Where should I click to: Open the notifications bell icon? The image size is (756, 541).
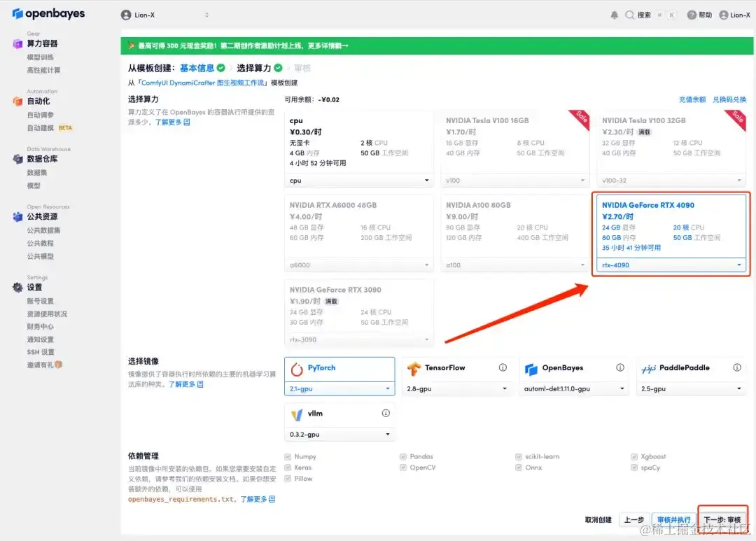(x=615, y=15)
